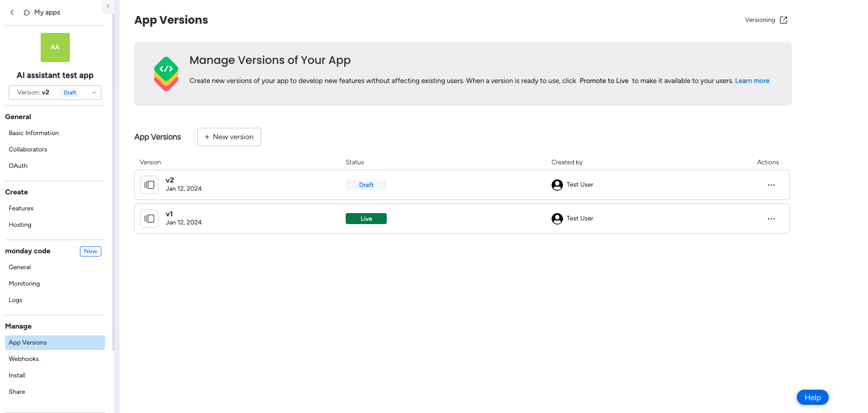Image resolution: width=868 pixels, height=413 pixels.
Task: Click the Live status badge on v1
Action: click(x=366, y=218)
